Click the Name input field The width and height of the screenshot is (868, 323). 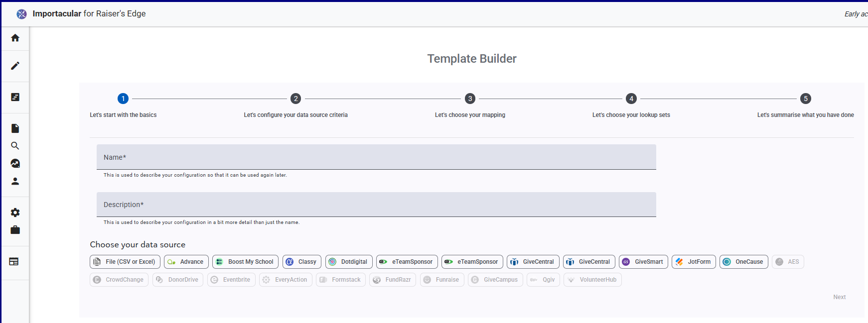click(x=376, y=157)
